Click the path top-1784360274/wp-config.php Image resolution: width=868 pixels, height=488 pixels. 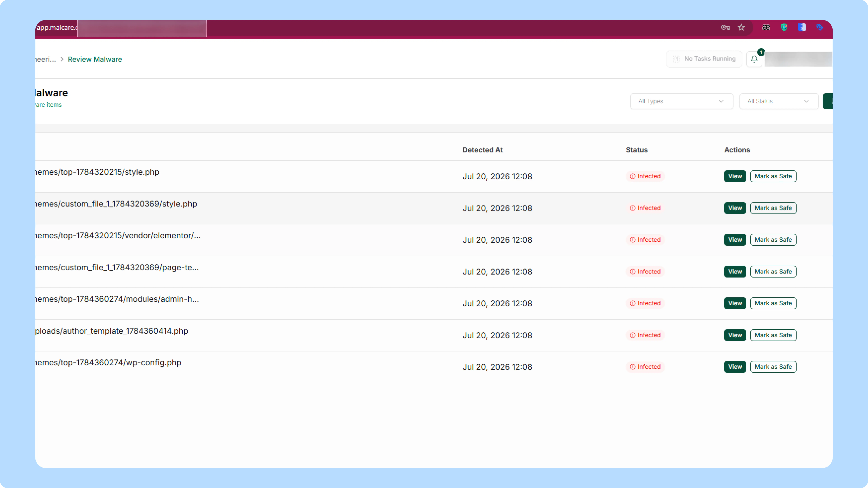pyautogui.click(x=108, y=363)
